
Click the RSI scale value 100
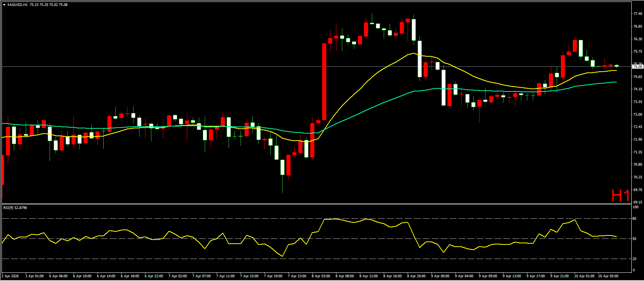635,207
